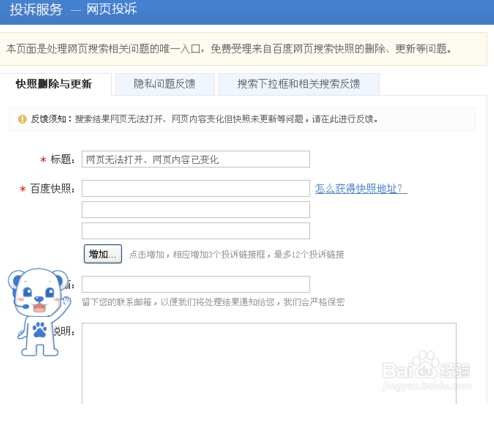Click the contact email input field
This screenshot has height=430, width=494.
[x=196, y=284]
